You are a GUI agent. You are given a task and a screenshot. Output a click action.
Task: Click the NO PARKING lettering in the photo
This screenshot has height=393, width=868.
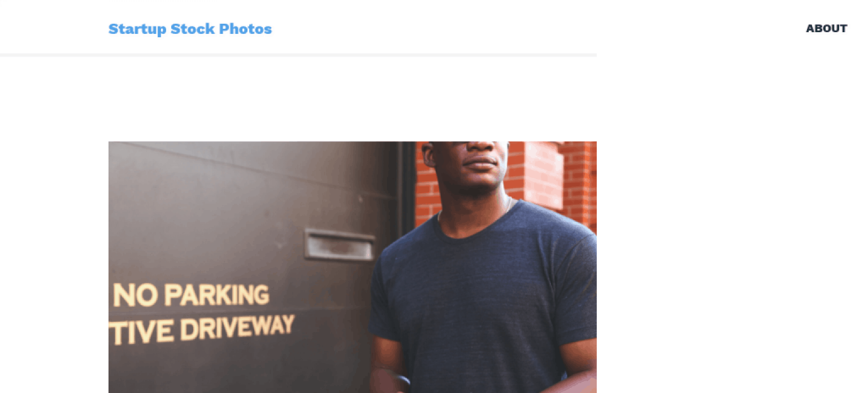(191, 295)
